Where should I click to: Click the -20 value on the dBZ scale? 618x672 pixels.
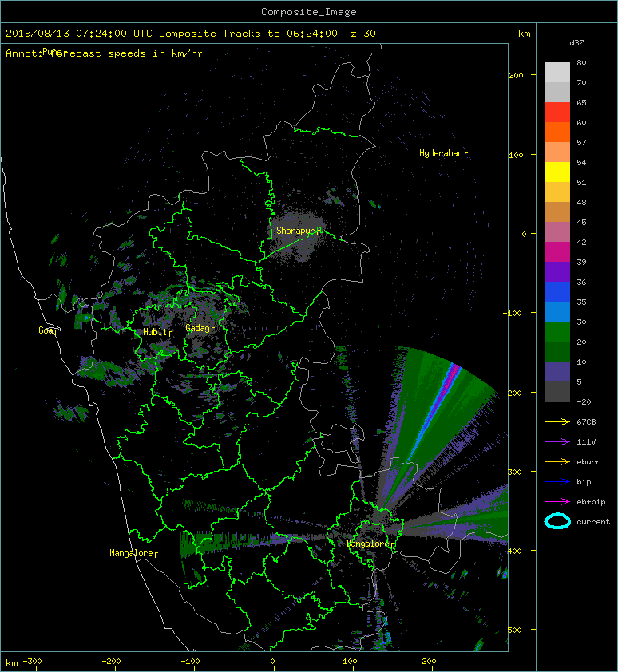(584, 402)
